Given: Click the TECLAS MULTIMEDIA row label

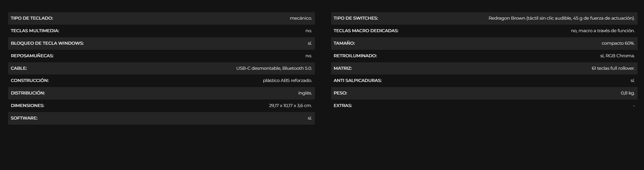Looking at the screenshot, I should pyautogui.click(x=35, y=31).
